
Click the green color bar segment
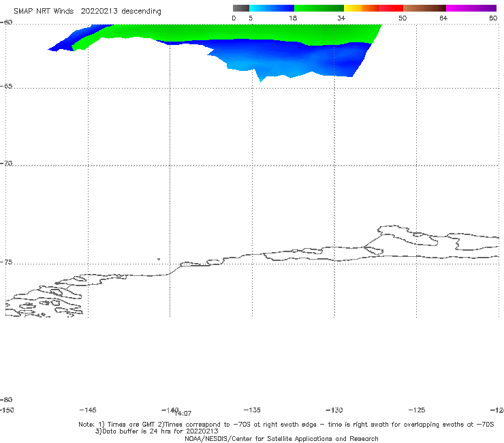[x=319, y=8]
